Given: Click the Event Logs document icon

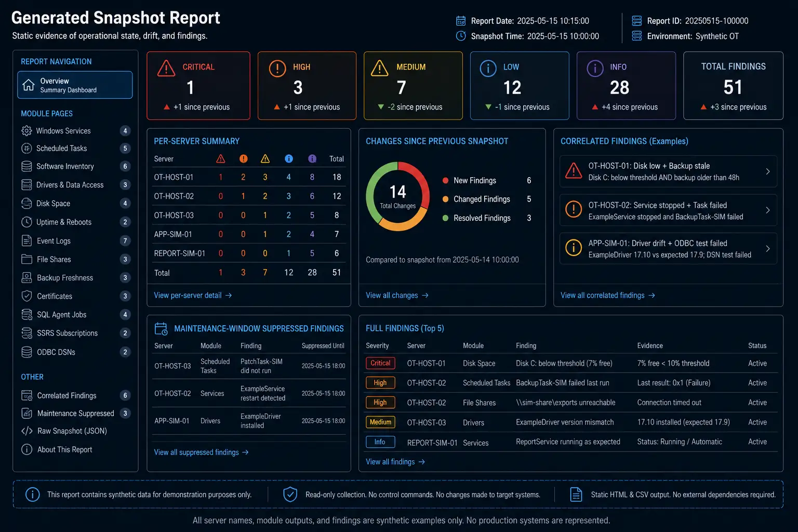Looking at the screenshot, I should click(x=26, y=241).
